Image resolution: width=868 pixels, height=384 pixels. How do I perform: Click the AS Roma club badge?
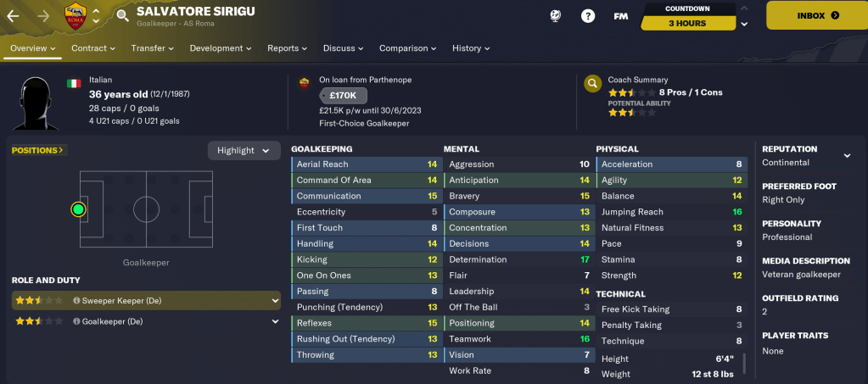coord(76,15)
